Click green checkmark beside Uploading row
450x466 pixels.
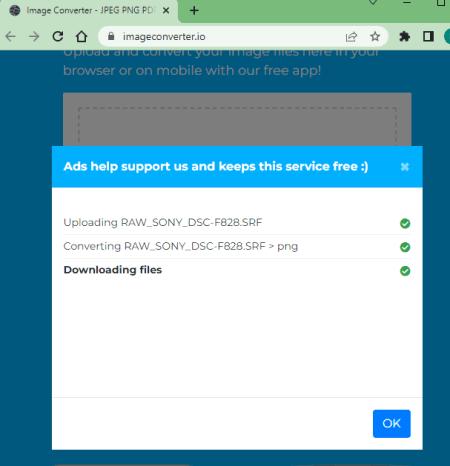405,223
